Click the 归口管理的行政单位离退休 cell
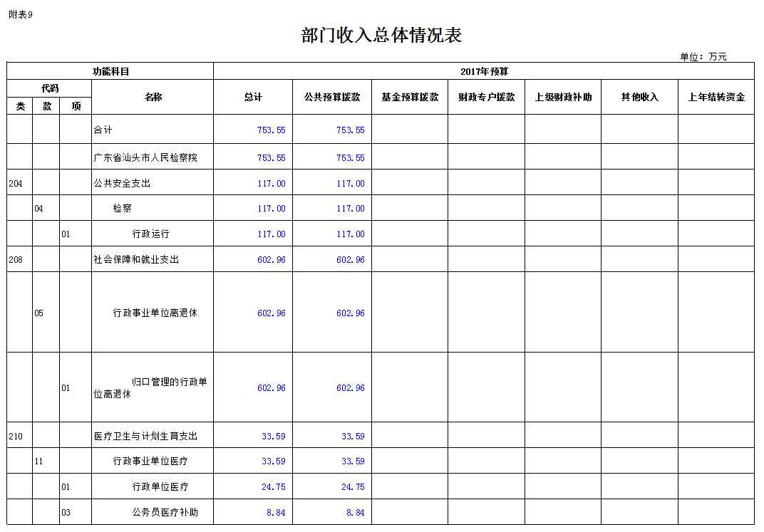Screen dimensions: 764x532 [151, 387]
